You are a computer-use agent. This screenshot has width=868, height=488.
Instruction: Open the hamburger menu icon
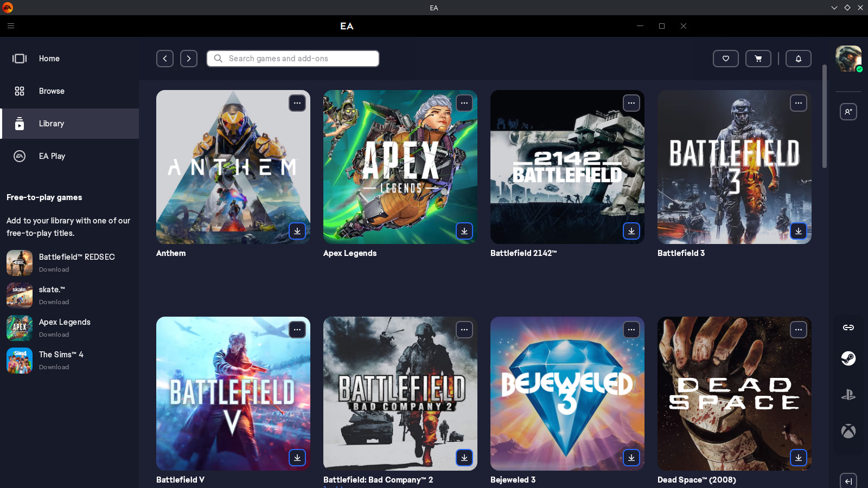(x=11, y=25)
